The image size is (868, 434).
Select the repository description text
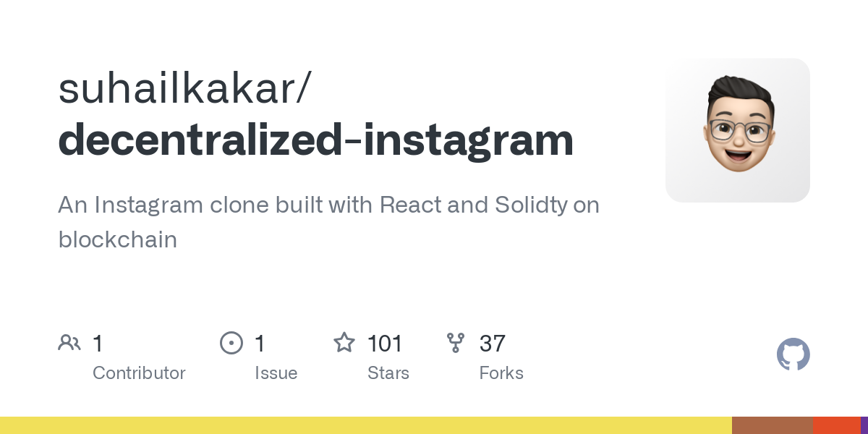tap(328, 221)
